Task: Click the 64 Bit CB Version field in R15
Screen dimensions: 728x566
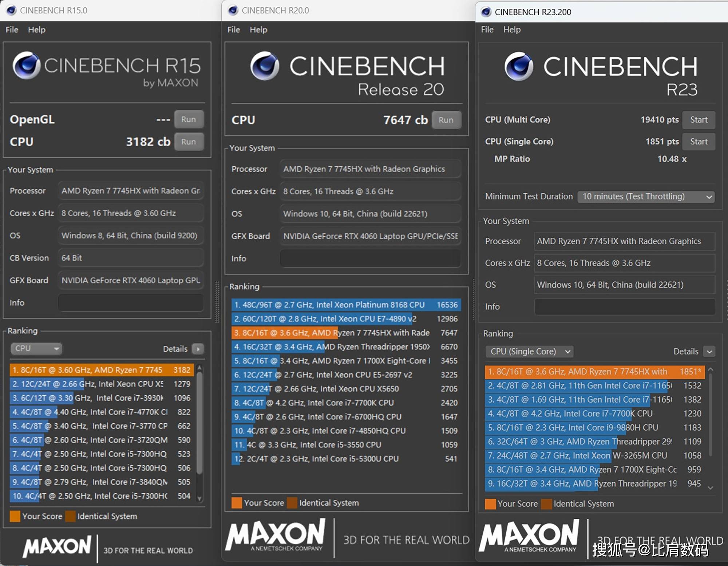Action: tap(131, 258)
